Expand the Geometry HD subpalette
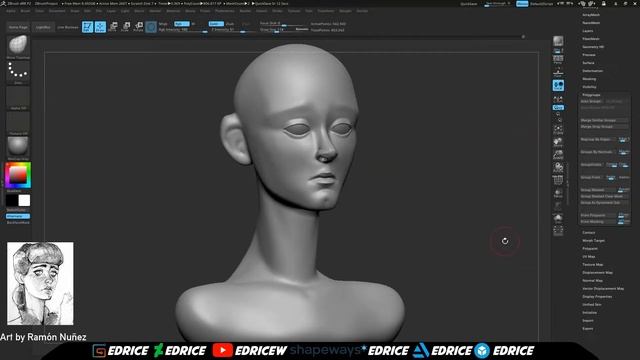The width and height of the screenshot is (640, 360). 593,47
